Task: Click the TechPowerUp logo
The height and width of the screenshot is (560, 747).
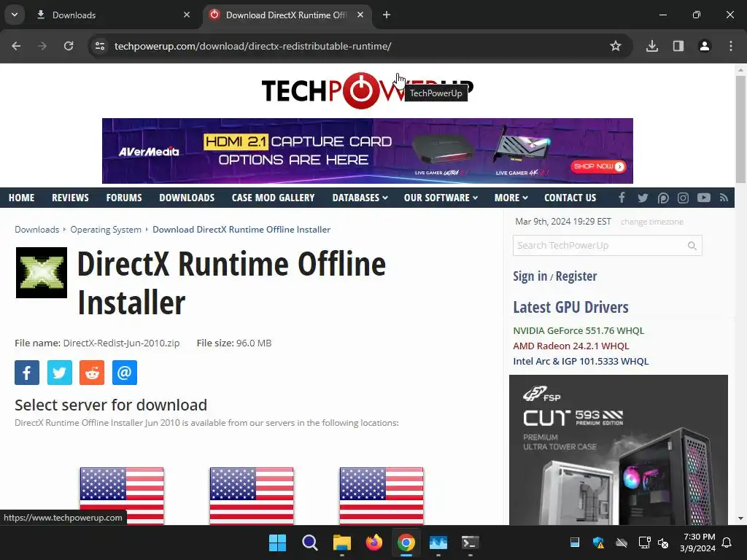Action: coord(368,90)
